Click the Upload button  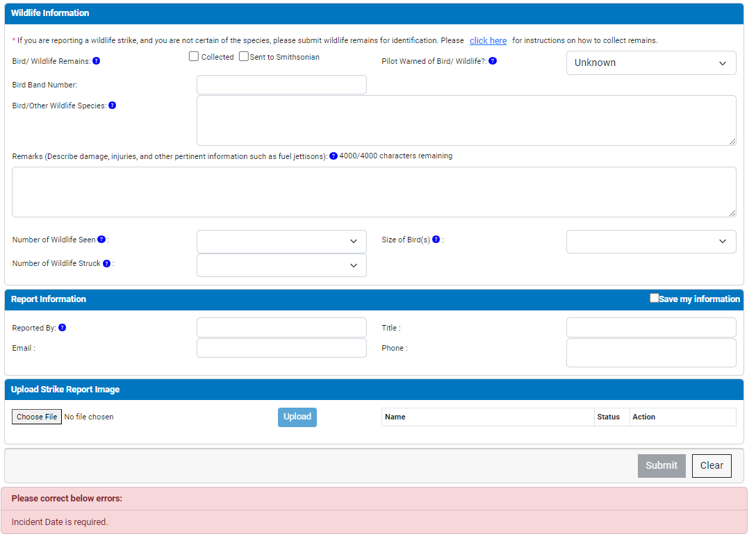coord(297,417)
